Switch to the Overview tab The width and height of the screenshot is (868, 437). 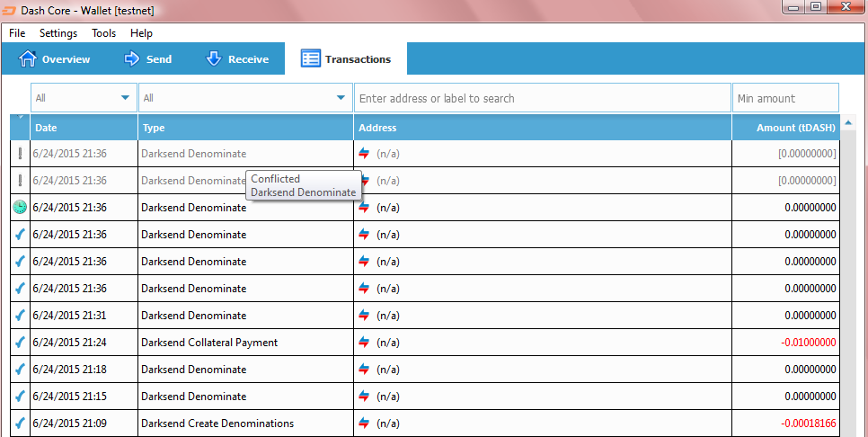tap(54, 59)
